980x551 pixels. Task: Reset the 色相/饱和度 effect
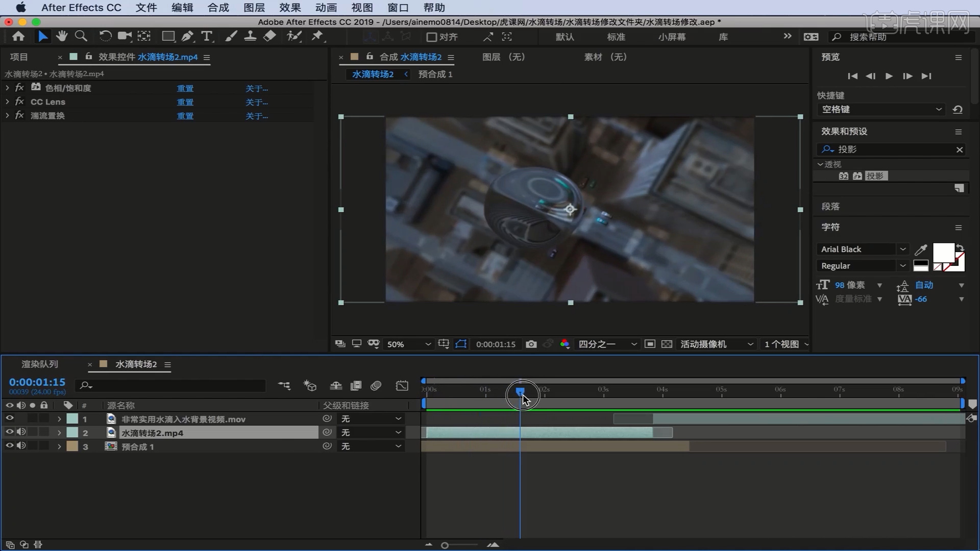[x=185, y=88]
